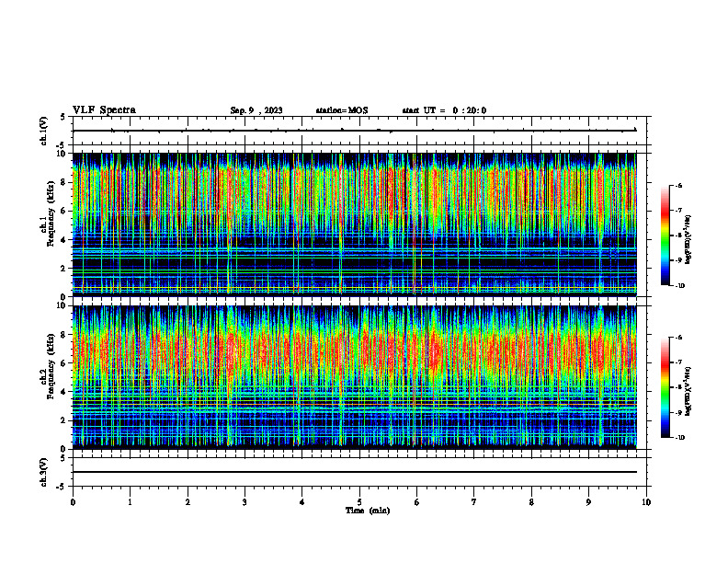Click the "VLF Spectra" plot title

point(104,110)
